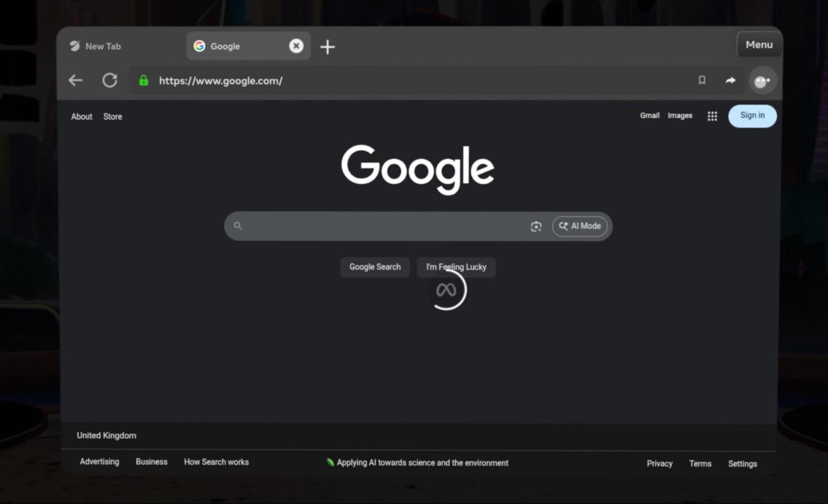Click the share arrow icon
The image size is (828, 504).
[730, 80]
